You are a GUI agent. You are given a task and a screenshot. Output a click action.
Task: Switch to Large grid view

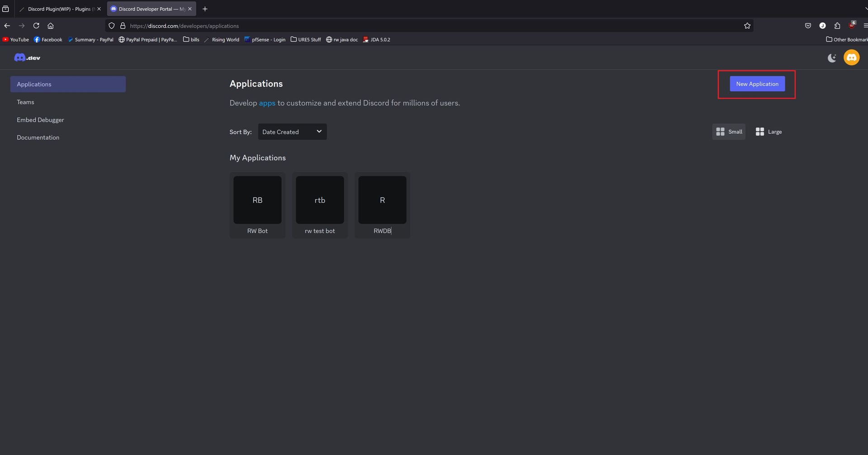pos(768,132)
